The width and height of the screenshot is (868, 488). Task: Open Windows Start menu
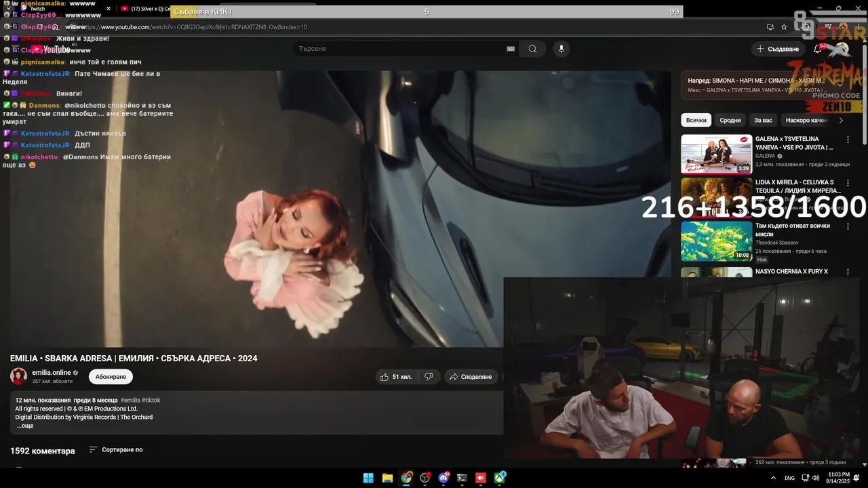[x=368, y=478]
